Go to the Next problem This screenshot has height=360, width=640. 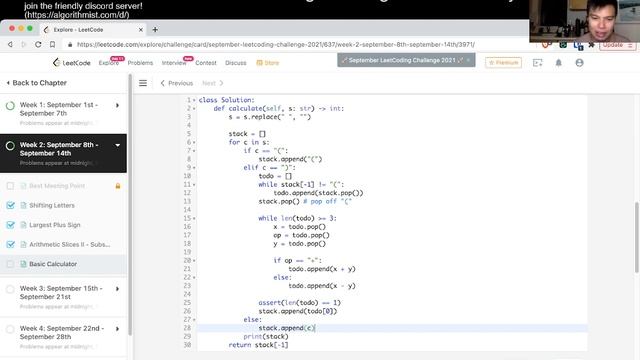pyautogui.click(x=213, y=83)
